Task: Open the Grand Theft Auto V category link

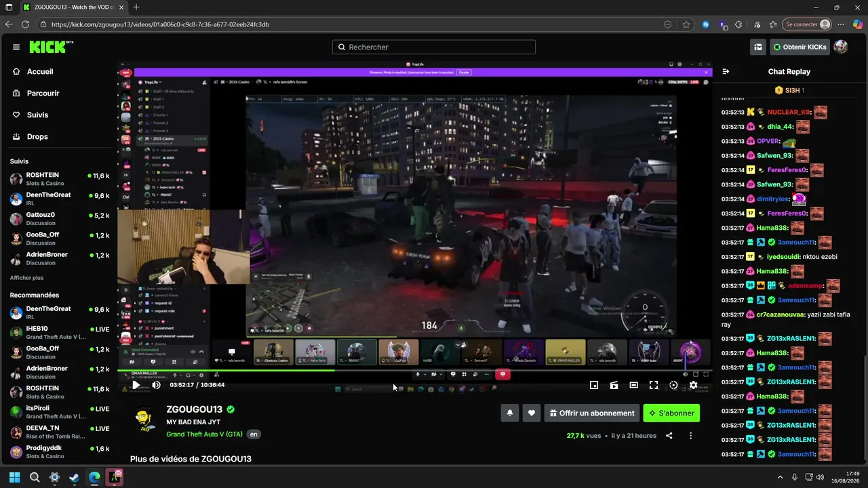Action: [x=204, y=434]
